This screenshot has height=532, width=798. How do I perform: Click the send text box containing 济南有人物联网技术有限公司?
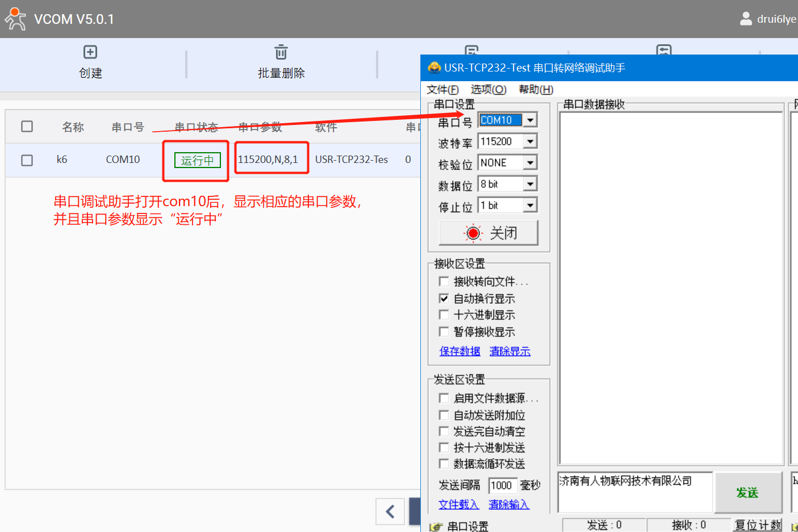pos(635,492)
